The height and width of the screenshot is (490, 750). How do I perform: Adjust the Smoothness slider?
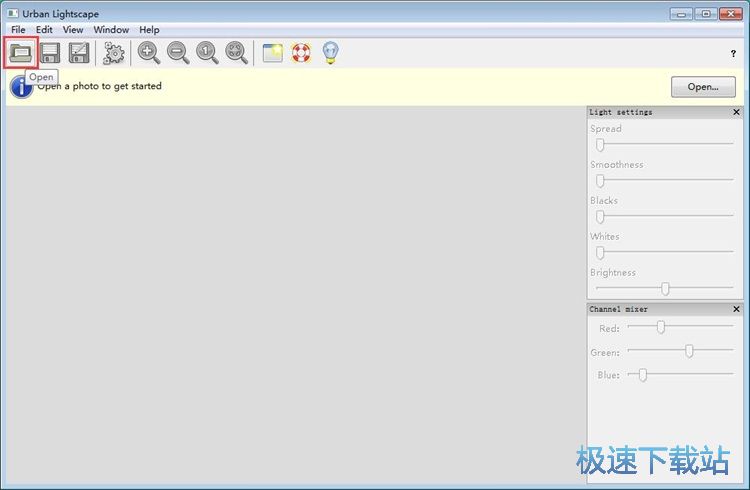pyautogui.click(x=665, y=180)
